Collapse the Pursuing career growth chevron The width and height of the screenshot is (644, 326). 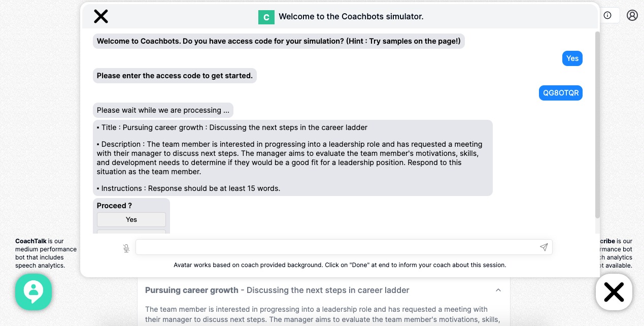tap(498, 290)
